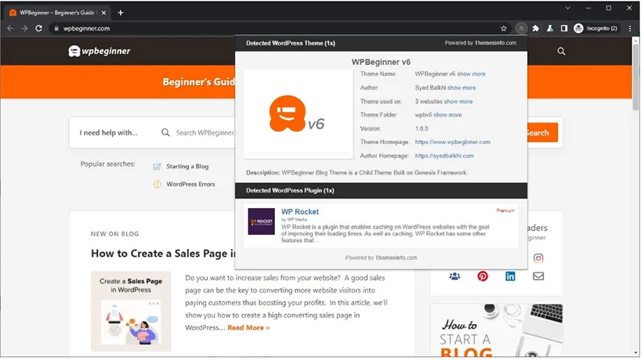Click the padlock site info icon
The width and height of the screenshot is (644, 360).
56,28
